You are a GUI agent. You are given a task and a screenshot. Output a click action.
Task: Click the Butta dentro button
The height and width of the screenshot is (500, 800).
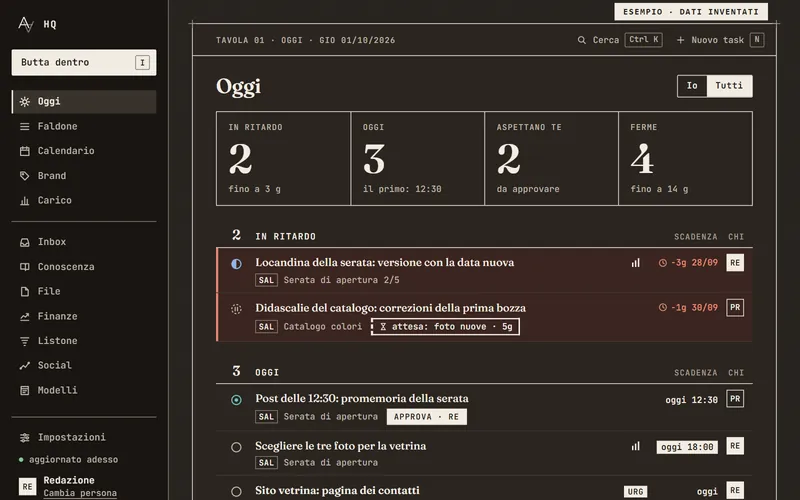84,62
